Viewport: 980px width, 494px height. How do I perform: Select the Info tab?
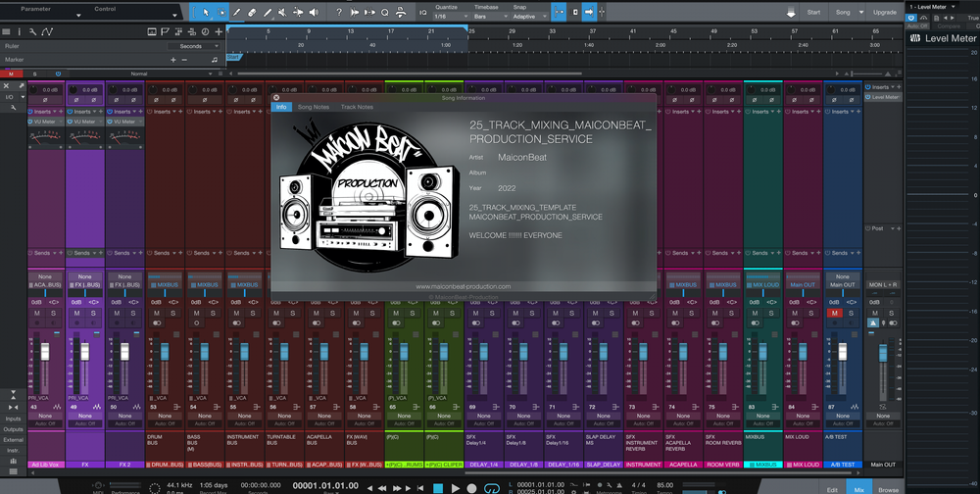[x=281, y=107]
